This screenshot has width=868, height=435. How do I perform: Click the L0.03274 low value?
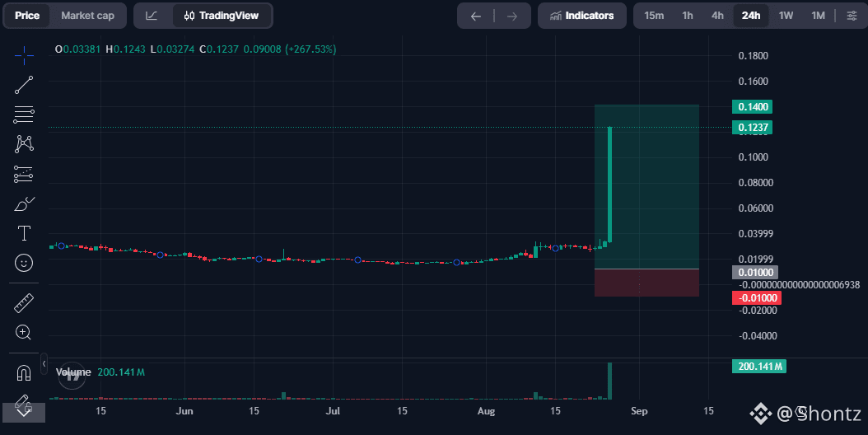tap(172, 49)
